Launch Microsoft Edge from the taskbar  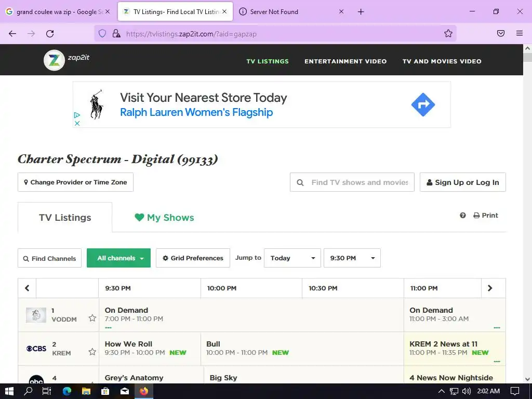tap(67, 391)
